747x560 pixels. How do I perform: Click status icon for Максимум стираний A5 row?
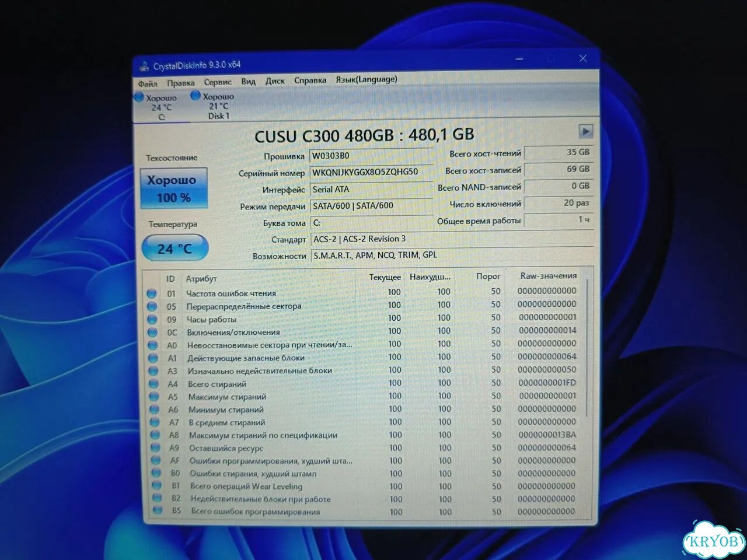tap(154, 397)
